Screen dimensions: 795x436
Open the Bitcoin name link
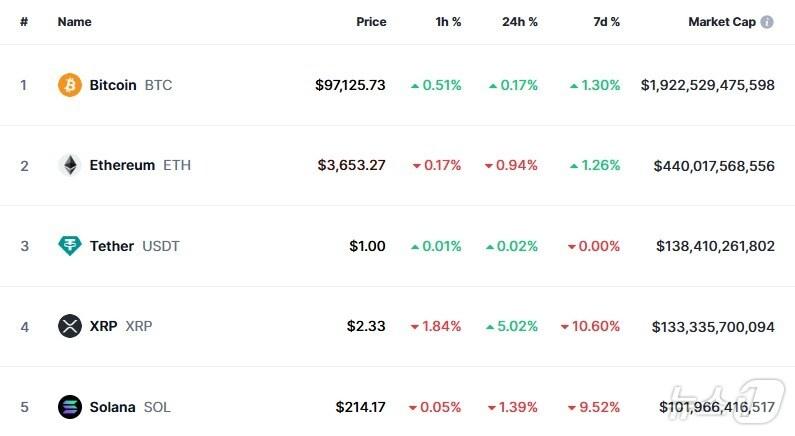tap(113, 85)
